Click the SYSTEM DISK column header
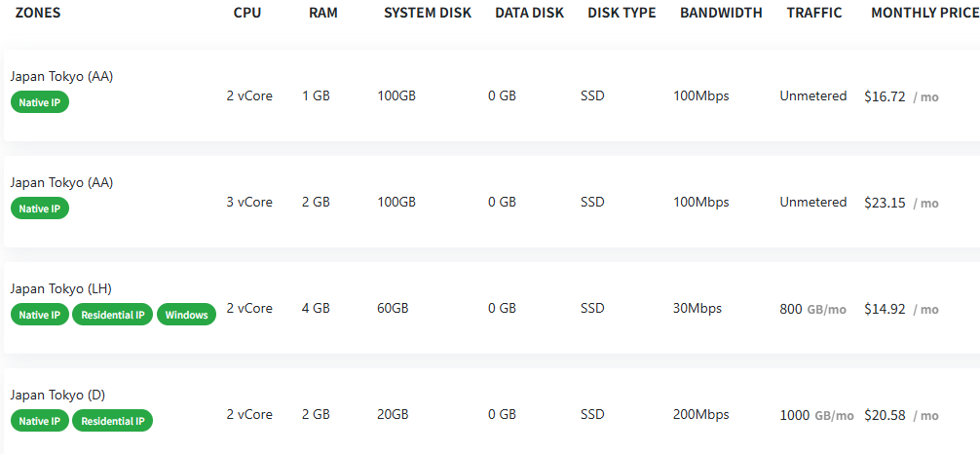980x454 pixels. (x=427, y=13)
